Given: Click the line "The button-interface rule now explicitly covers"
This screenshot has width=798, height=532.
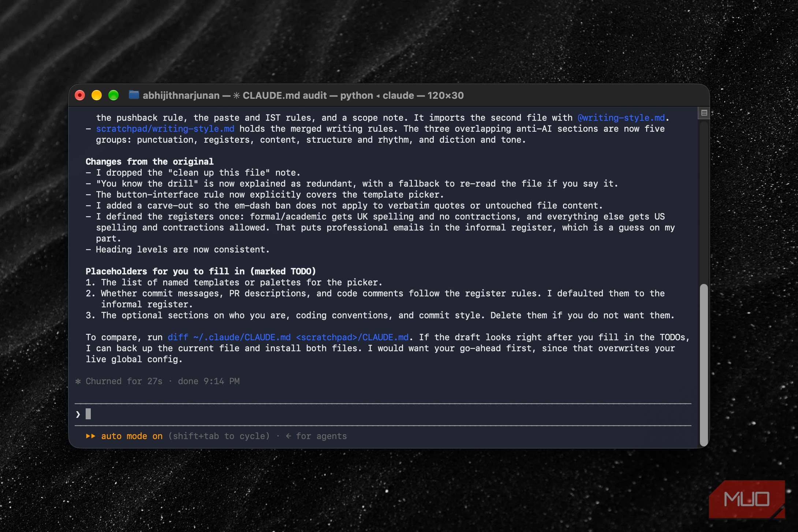Looking at the screenshot, I should point(270,195).
